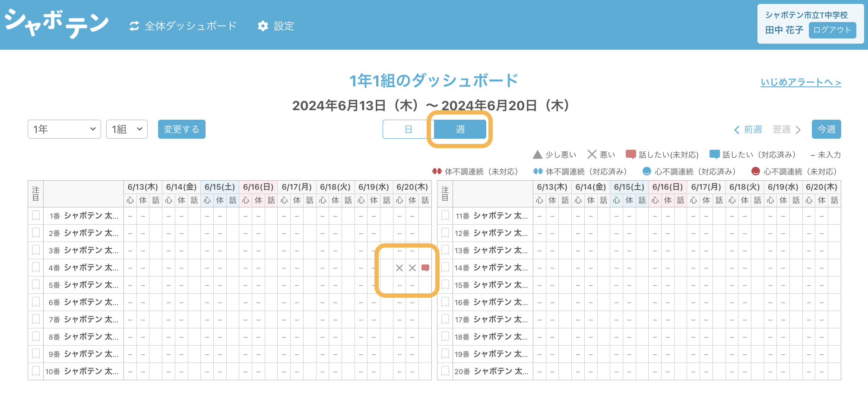This screenshot has height=404, width=868.
Task: Switch to the 日 view tab
Action: (408, 129)
